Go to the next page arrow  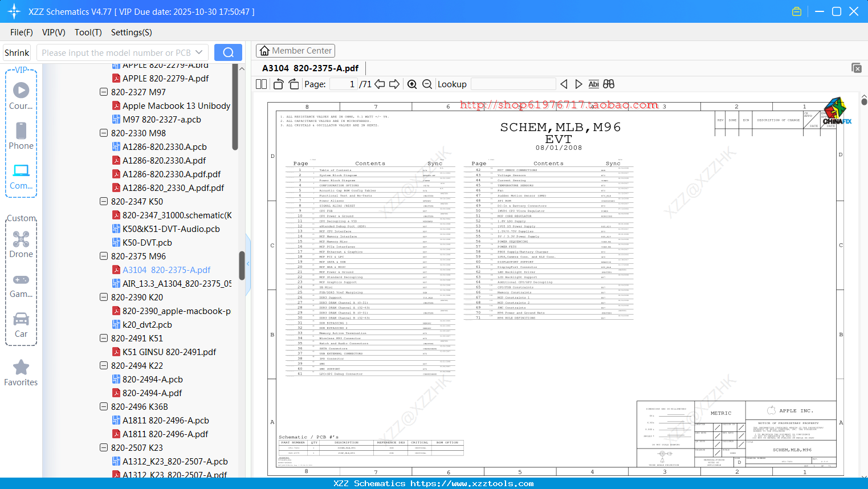394,84
